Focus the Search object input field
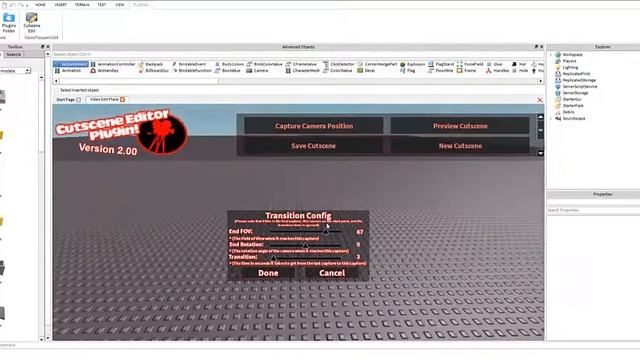640x360 pixels. tap(298, 54)
